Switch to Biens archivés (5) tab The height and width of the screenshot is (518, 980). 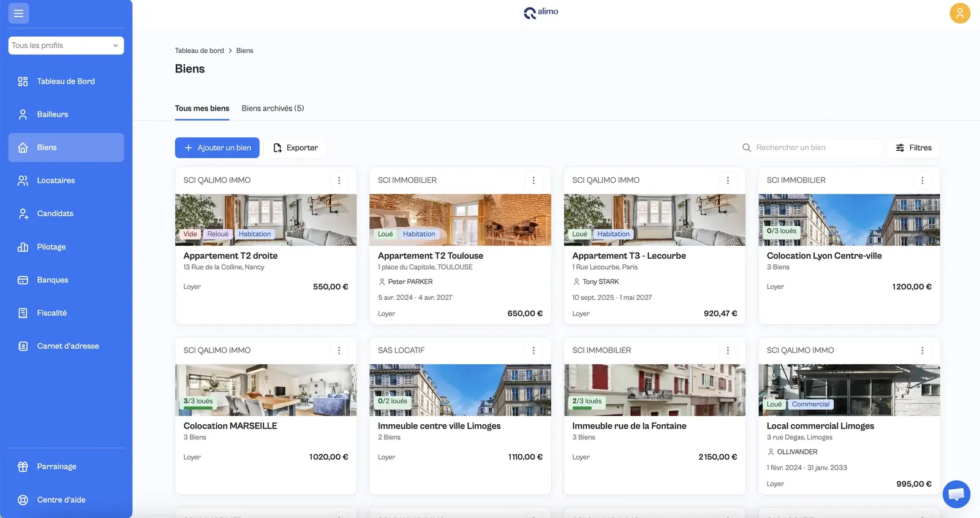[273, 109]
